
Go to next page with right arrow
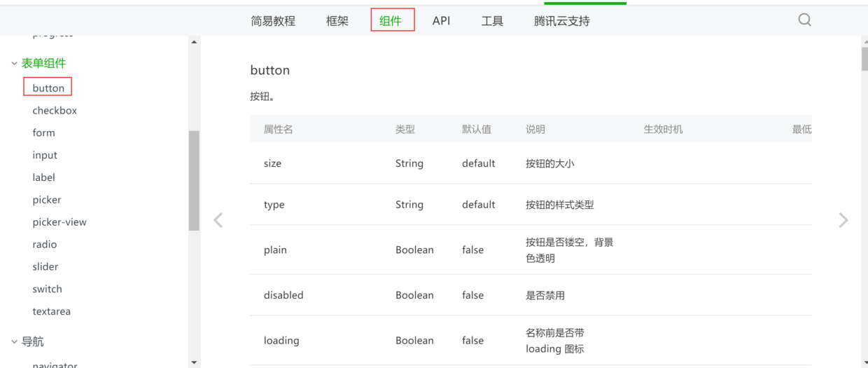[843, 220]
